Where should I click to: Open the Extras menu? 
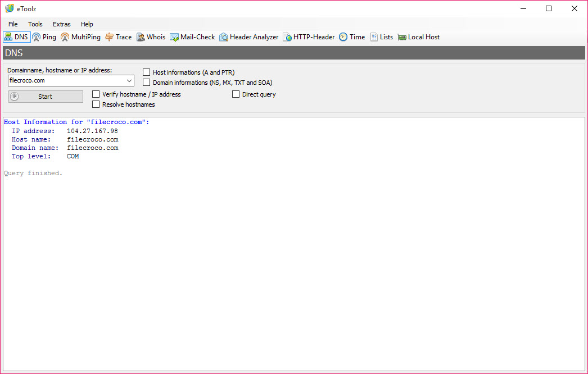(x=62, y=24)
